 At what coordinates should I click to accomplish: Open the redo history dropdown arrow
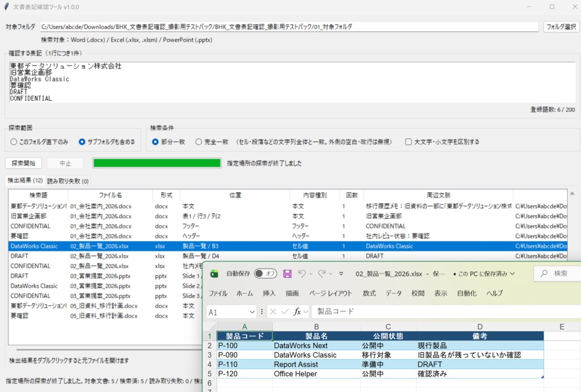tap(331, 274)
